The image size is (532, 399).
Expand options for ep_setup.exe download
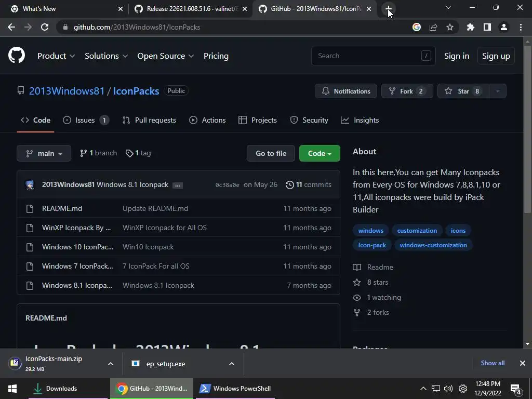[x=231, y=364]
